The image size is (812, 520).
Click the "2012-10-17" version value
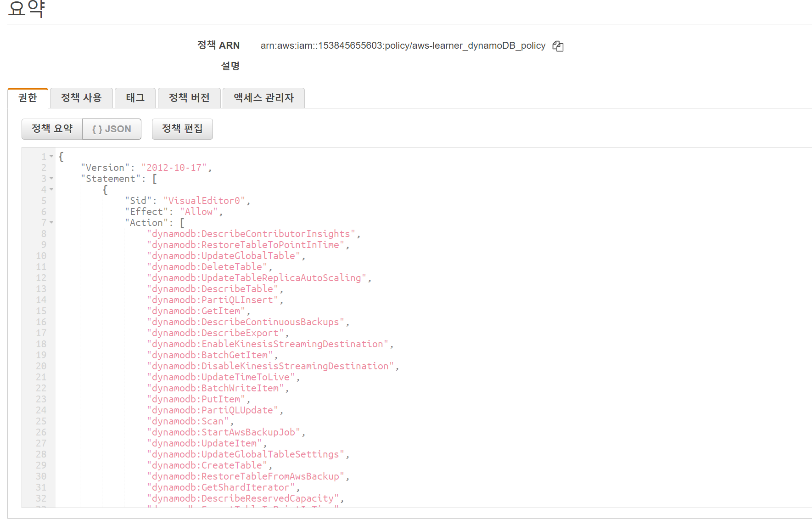174,168
